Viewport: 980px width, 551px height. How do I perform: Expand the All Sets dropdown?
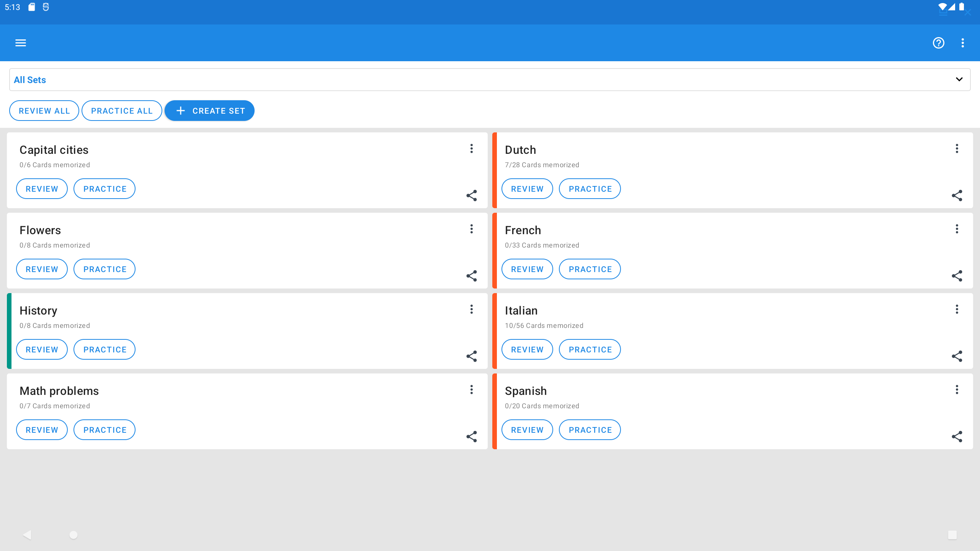click(x=490, y=80)
